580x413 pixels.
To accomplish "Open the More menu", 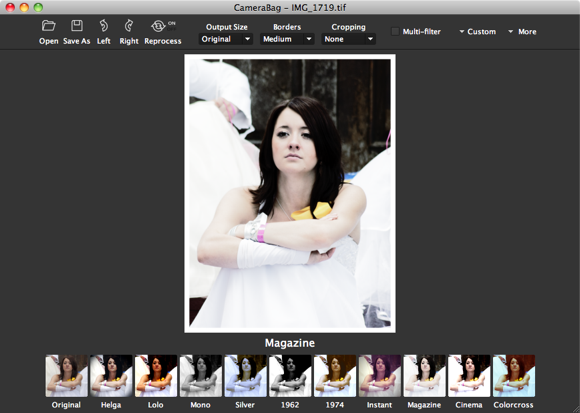I will pos(522,32).
